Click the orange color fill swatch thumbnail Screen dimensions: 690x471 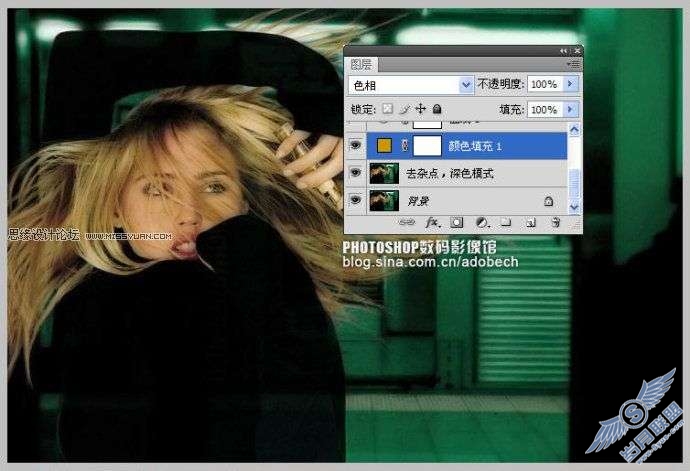385,145
